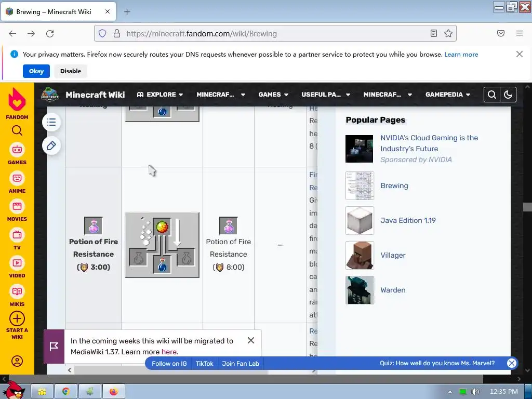Click the Minecraft Wiki logo image
The width and height of the screenshot is (532, 399).
pos(50,95)
